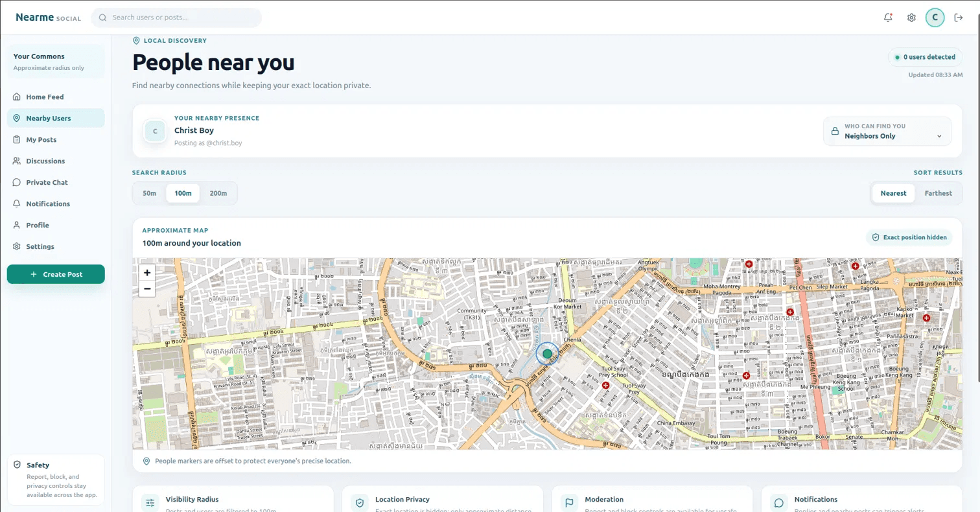The image size is (980, 512).
Task: Open the Who Can Find You dropdown
Action: [x=887, y=132]
